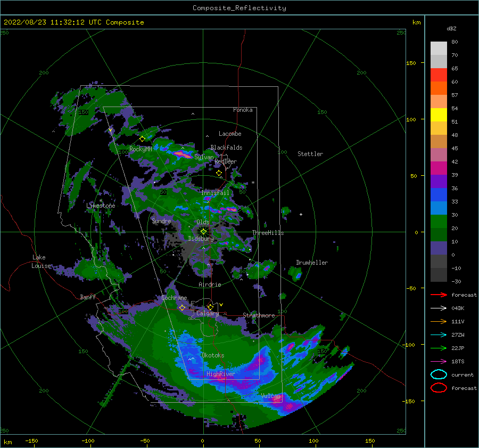Click the Lacombe city label
The height and width of the screenshot is (448, 479).
(230, 134)
